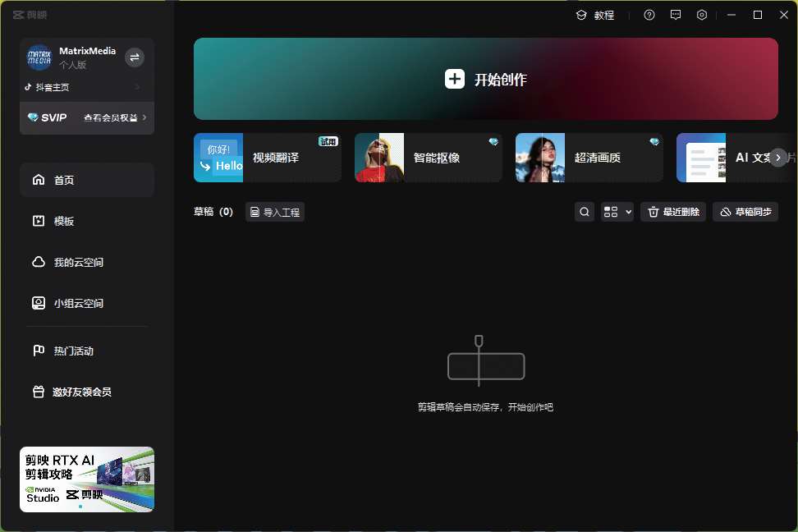Open 最近删除 recently deleted trash
The image size is (798, 532).
pyautogui.click(x=673, y=212)
